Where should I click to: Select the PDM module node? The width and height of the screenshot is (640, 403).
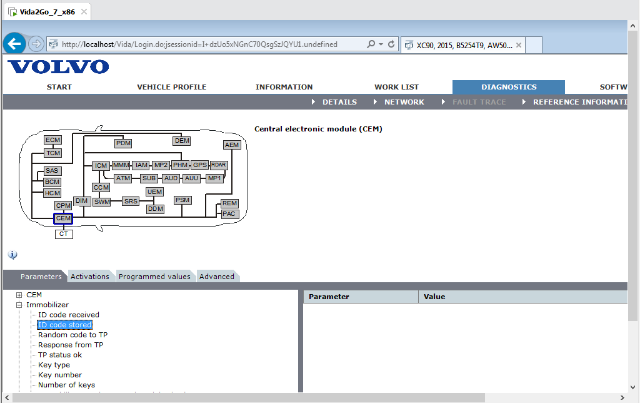pos(123,143)
